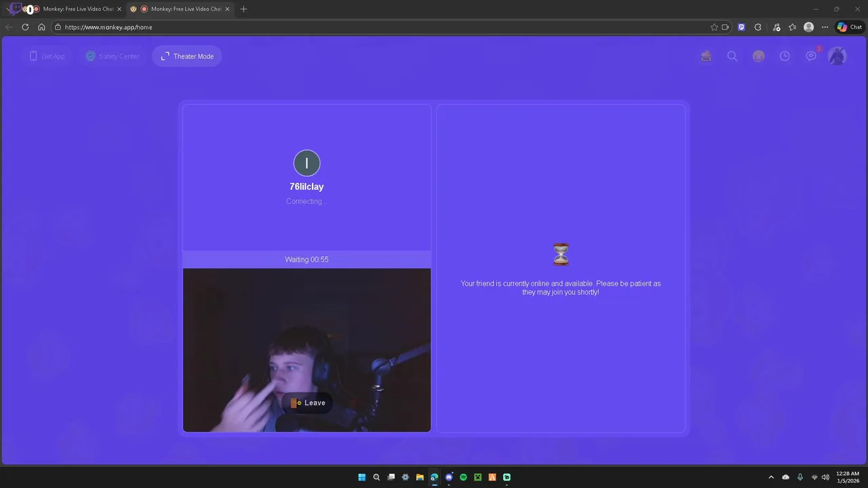Open a new browser tab
Viewport: 868px width, 488px height.
243,9
